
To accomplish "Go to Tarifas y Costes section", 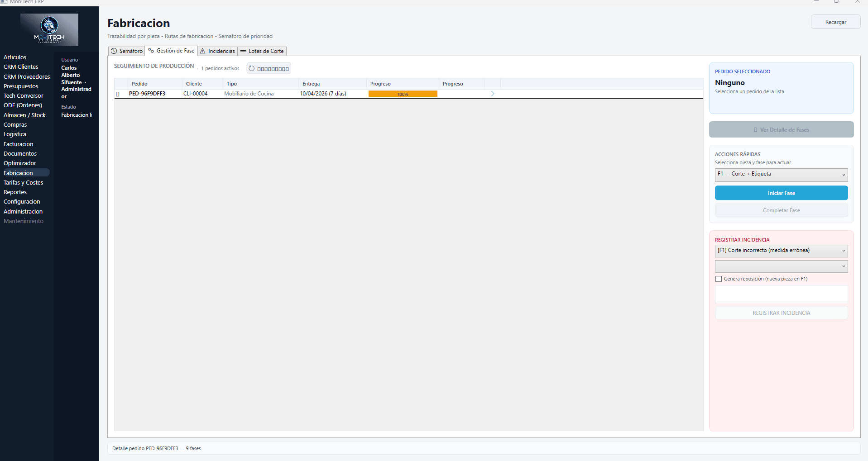I will tap(24, 183).
